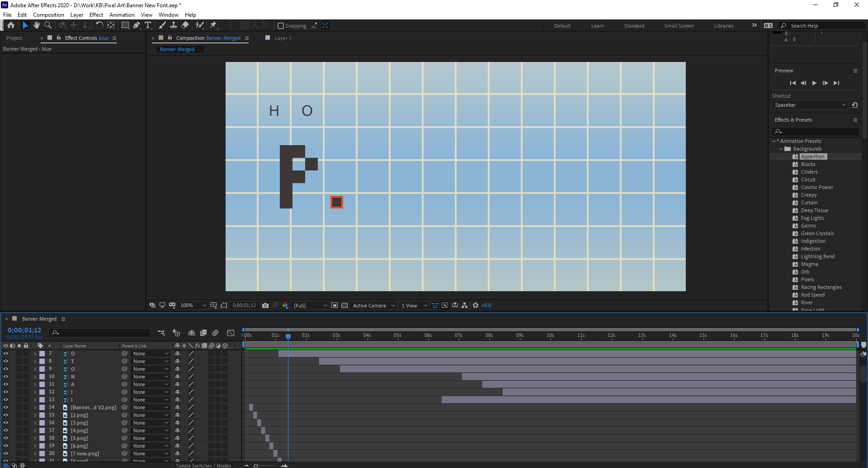Click Toggle Switches / Modes button
Image resolution: width=868 pixels, height=468 pixels.
point(203,465)
